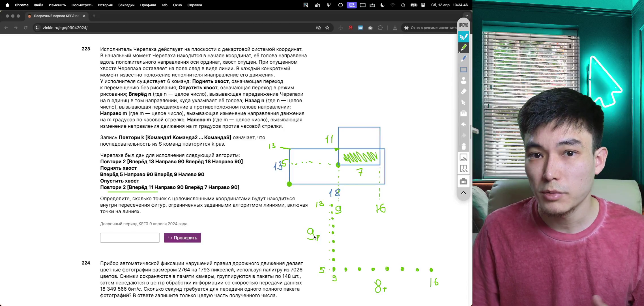Open the История menu
This screenshot has height=306, width=644.
(105, 5)
